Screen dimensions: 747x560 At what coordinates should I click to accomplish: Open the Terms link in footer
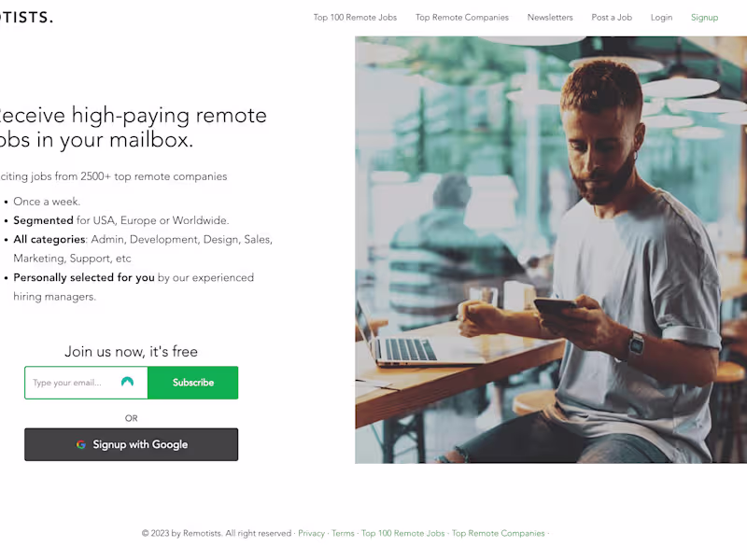tap(343, 533)
